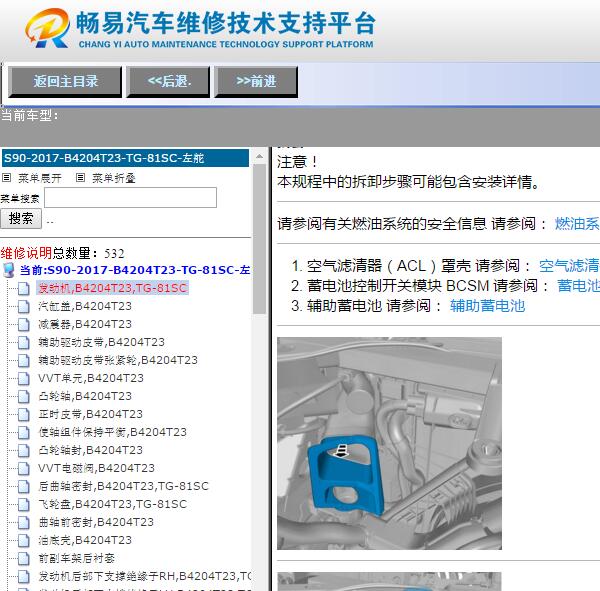Click the 搜索 search button
Viewport: 600px width, 591px height.
pyautogui.click(x=21, y=219)
